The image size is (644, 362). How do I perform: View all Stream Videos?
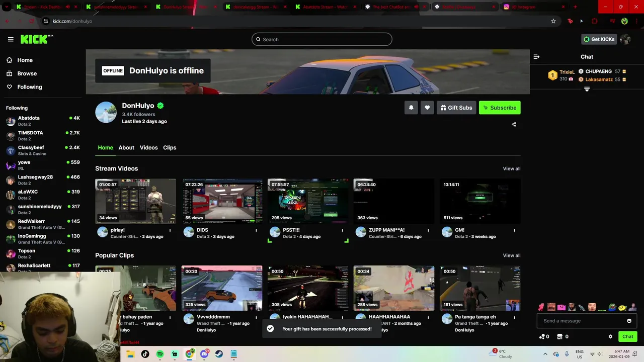tap(512, 168)
